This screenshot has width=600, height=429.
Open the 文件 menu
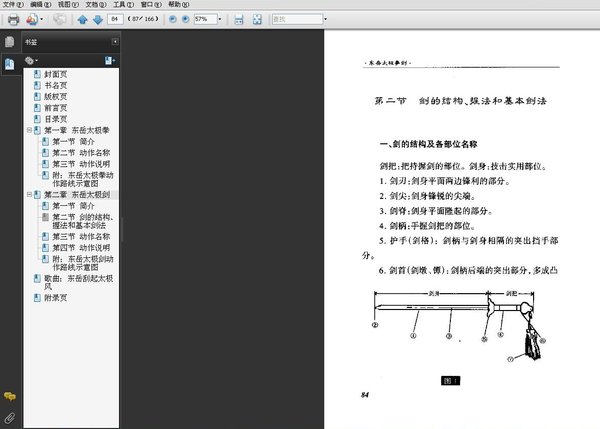[x=13, y=4]
